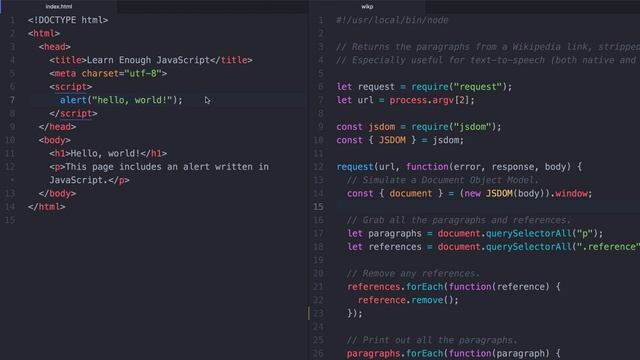The height and width of the screenshot is (360, 640).
Task: Click the opening <head> tag
Action: click(x=55, y=47)
